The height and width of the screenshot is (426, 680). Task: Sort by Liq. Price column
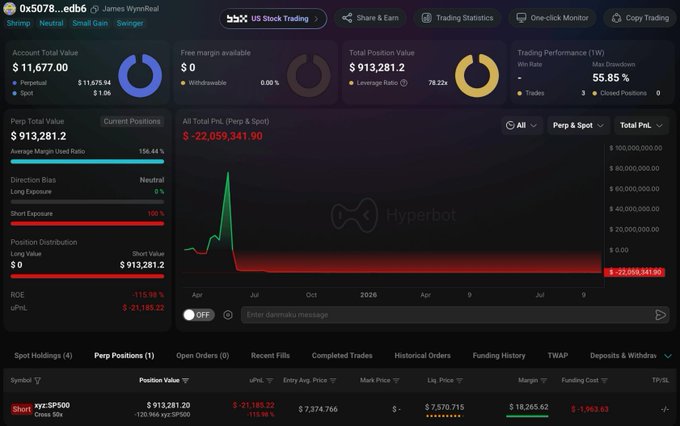[x=459, y=380]
